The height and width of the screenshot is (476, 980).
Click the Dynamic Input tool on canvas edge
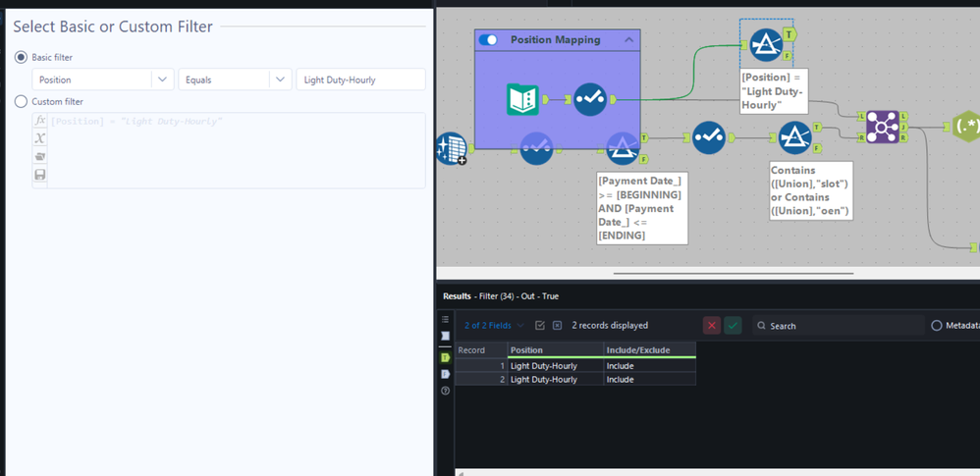click(x=452, y=148)
